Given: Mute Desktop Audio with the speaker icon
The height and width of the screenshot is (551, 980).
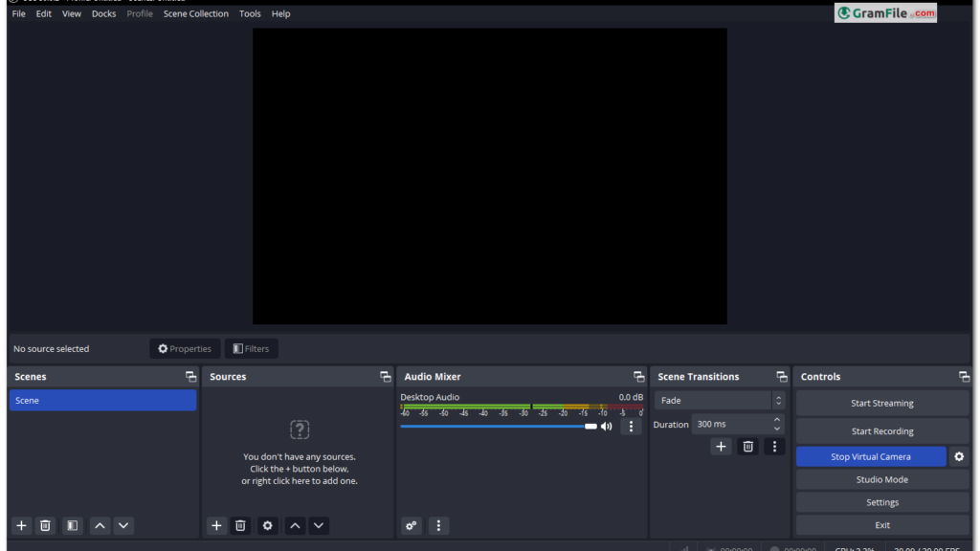Looking at the screenshot, I should (x=607, y=426).
